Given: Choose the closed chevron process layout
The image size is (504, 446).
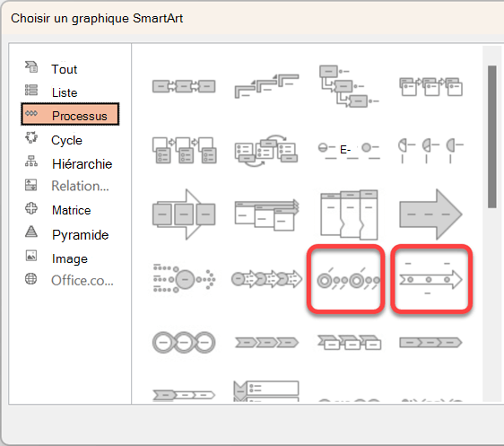Looking at the screenshot, I should tap(430, 343).
